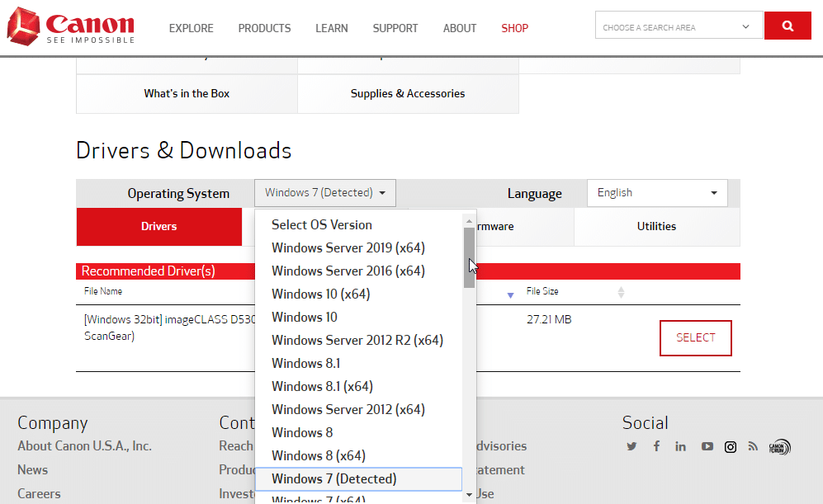Open Canon's Twitter page
The height and width of the screenshot is (504, 823).
[631, 446]
